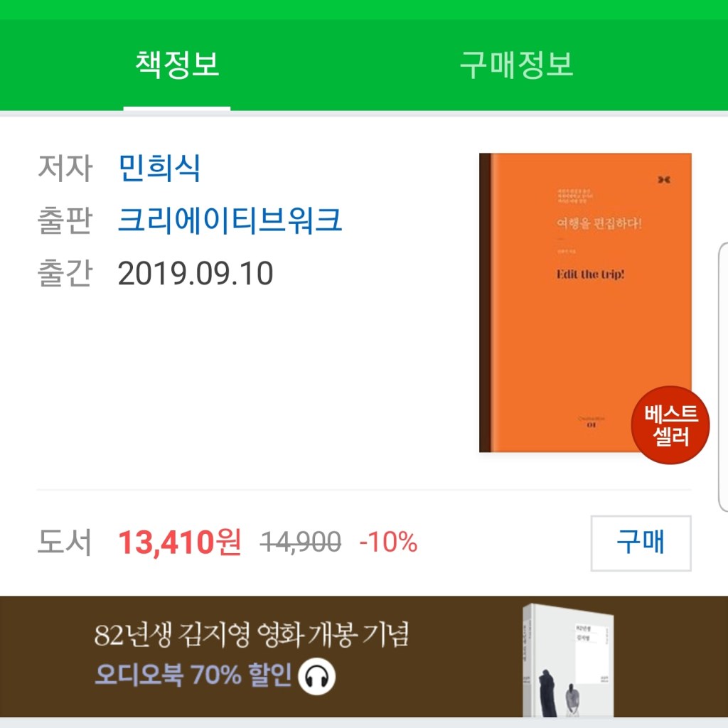The width and height of the screenshot is (728, 728).
Task: Open author 민희식 link
Action: click(x=159, y=168)
